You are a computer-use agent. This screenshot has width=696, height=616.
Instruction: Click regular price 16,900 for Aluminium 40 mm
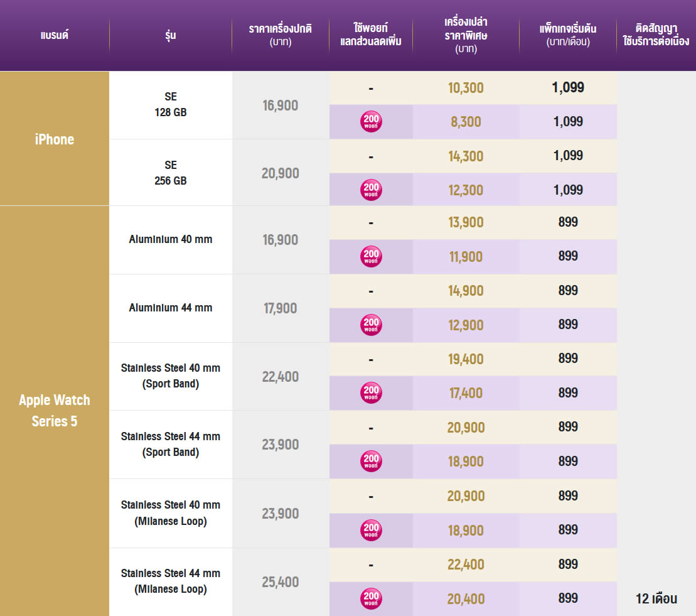point(280,240)
